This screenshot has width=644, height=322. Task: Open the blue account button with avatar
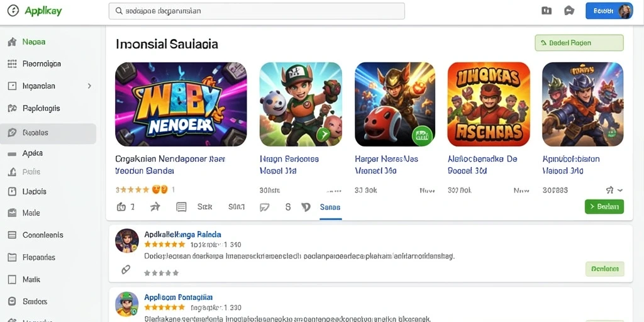click(609, 11)
